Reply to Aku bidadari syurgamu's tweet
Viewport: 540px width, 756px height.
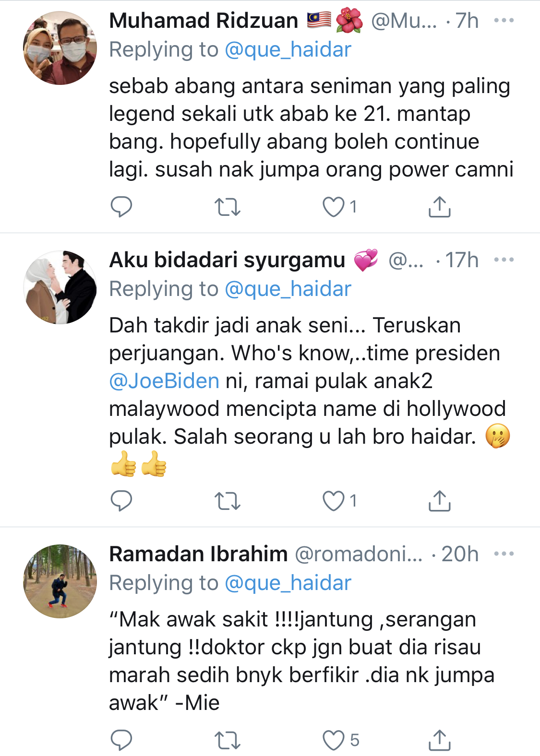[x=121, y=501]
